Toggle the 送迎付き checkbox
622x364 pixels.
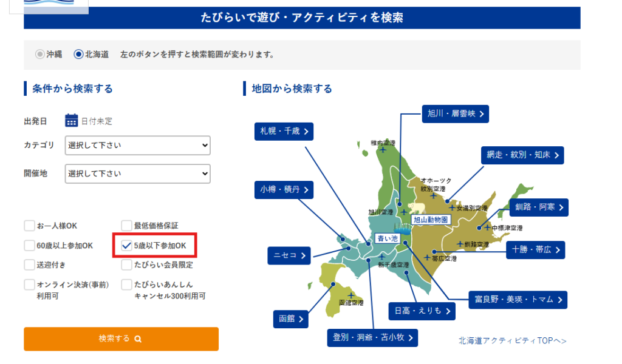pos(29,265)
